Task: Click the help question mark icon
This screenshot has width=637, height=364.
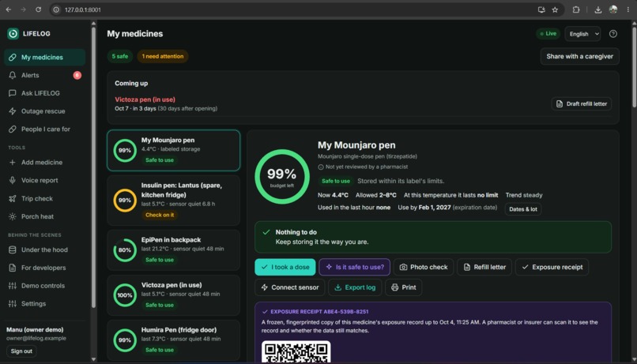Action: (613, 34)
